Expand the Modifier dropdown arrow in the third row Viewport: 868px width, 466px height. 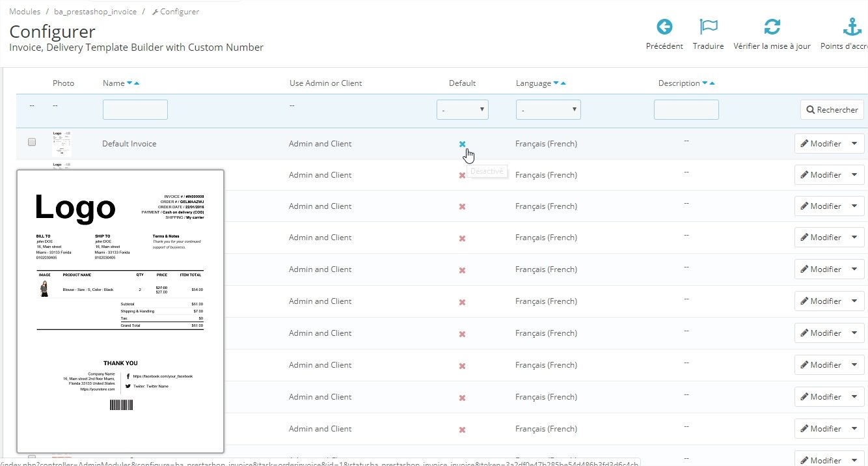854,206
